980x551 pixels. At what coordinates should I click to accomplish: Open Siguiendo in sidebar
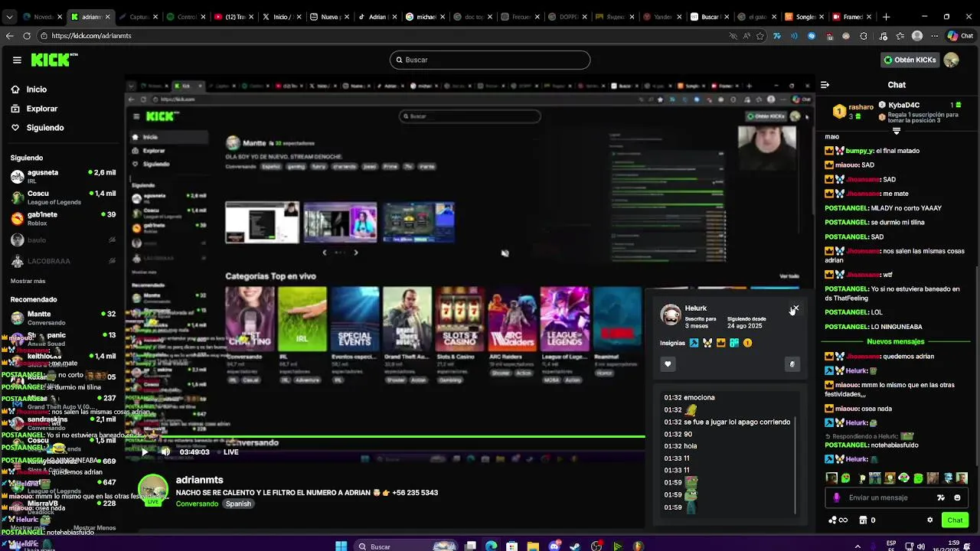tap(45, 128)
